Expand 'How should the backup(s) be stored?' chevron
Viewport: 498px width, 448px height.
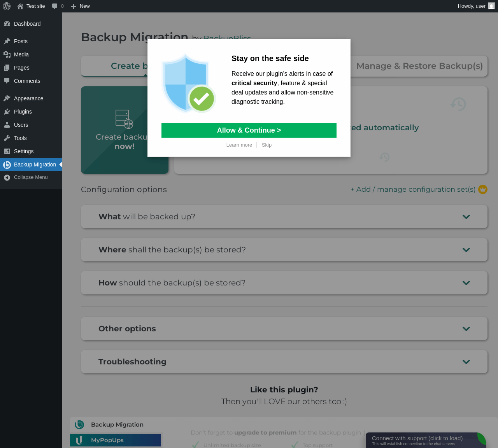click(466, 283)
